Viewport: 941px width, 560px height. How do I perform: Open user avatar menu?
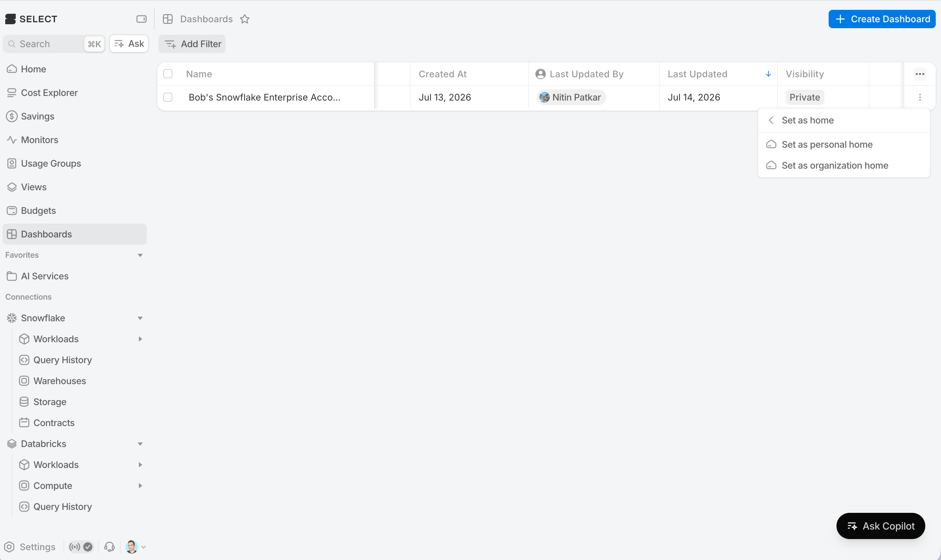(x=136, y=547)
